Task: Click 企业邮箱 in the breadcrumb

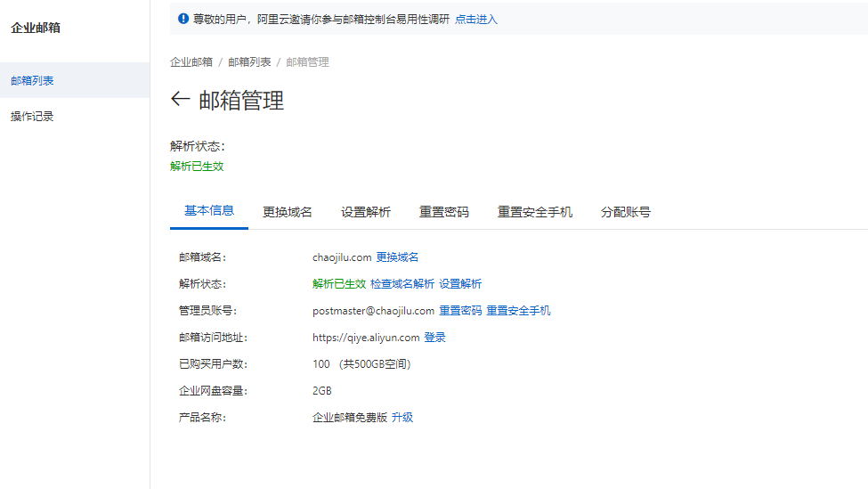Action: click(x=191, y=62)
